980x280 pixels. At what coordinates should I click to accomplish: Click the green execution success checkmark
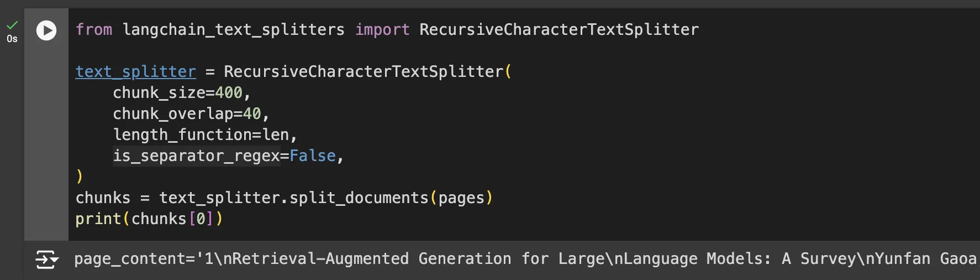click(12, 25)
